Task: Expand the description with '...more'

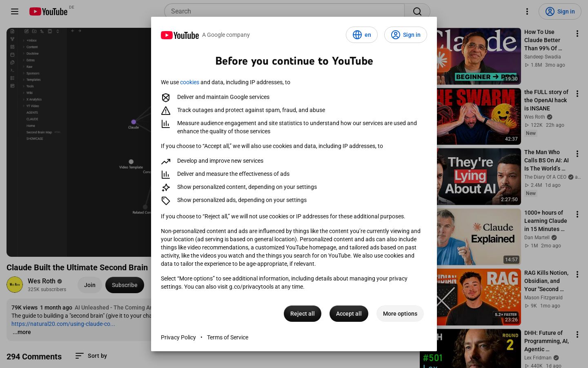Action: click(x=22, y=332)
